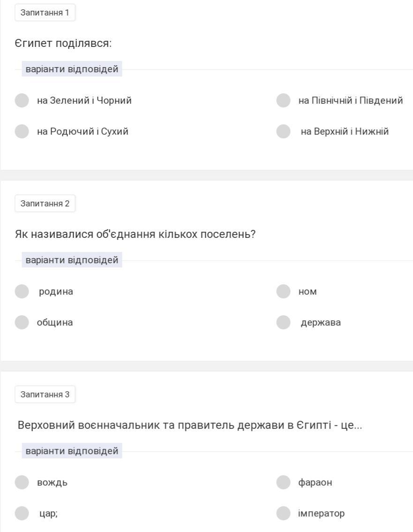Select answer "вождь" in question 3
The height and width of the screenshot is (532, 413).
22,482
